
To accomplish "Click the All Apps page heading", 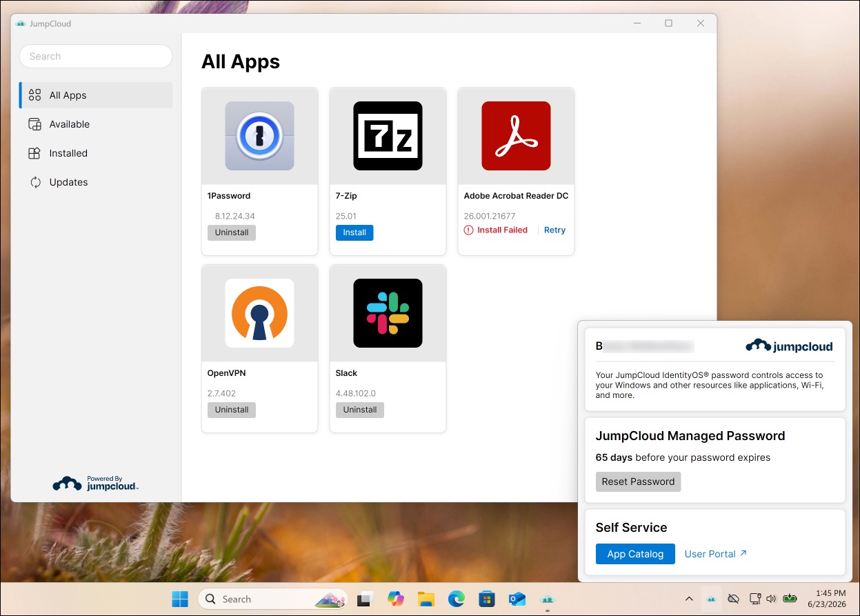I will pos(241,61).
